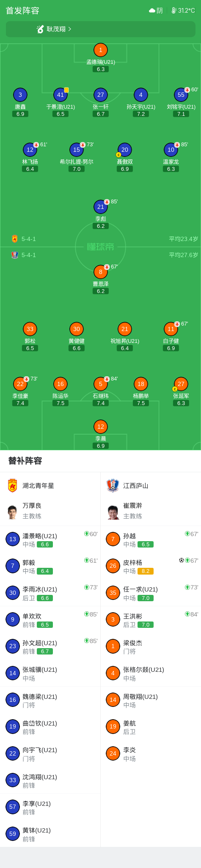Open 江西庐山 team crest

(113, 486)
